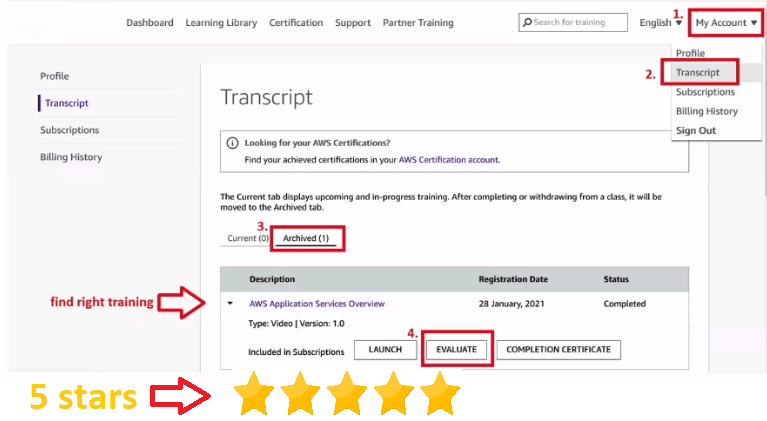
Task: Collapse the AWS Application Services Overview row
Action: coord(230,303)
